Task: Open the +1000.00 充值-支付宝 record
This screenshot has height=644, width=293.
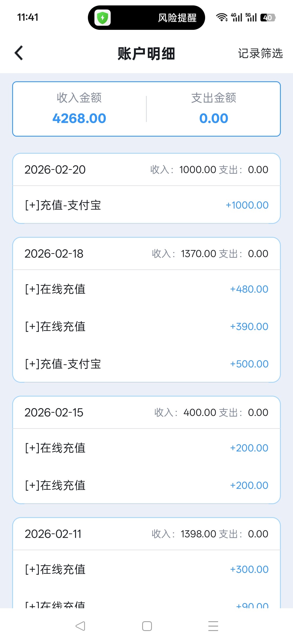Action: 146,205
